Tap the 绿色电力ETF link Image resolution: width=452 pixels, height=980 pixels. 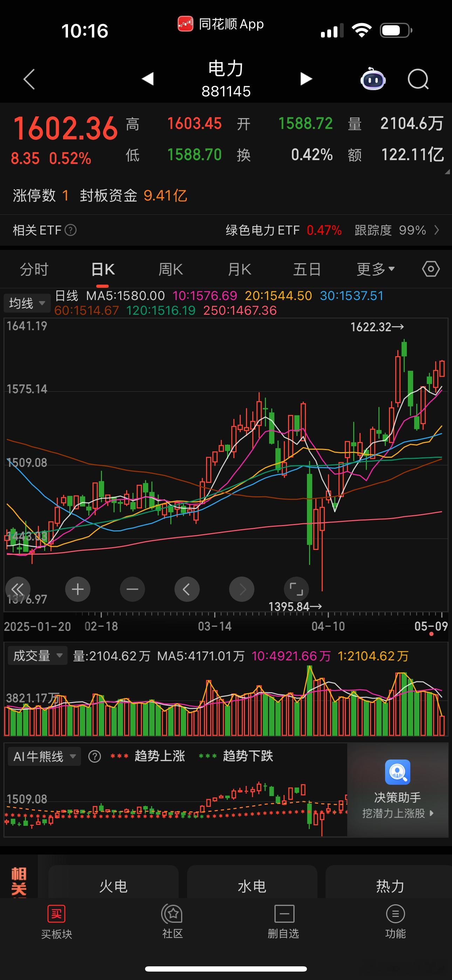[262, 230]
